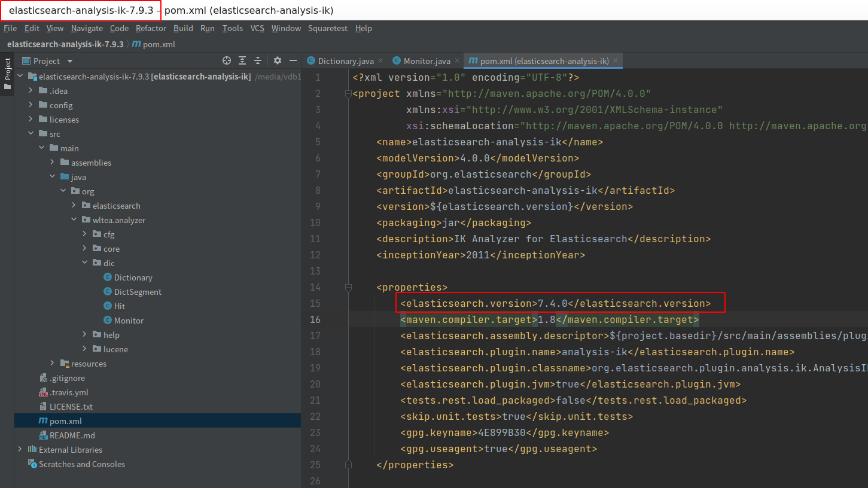868x488 pixels.
Task: Expand the config folder
Action: click(x=31, y=105)
